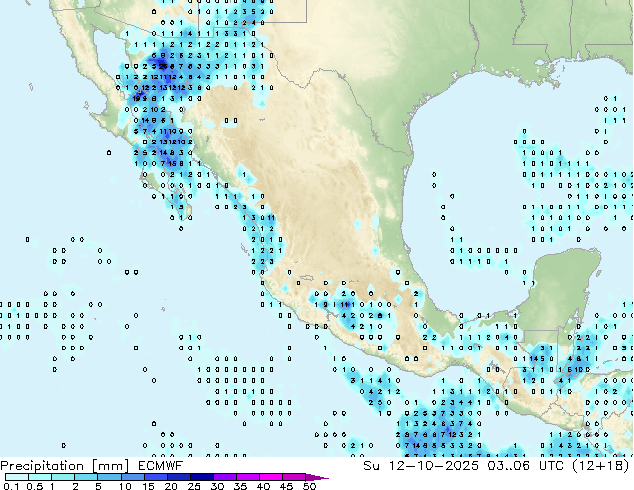Viewport: 634px width, 490px height.
Task: Click the above-50 mm legend arrow tip
Action: (x=317, y=477)
